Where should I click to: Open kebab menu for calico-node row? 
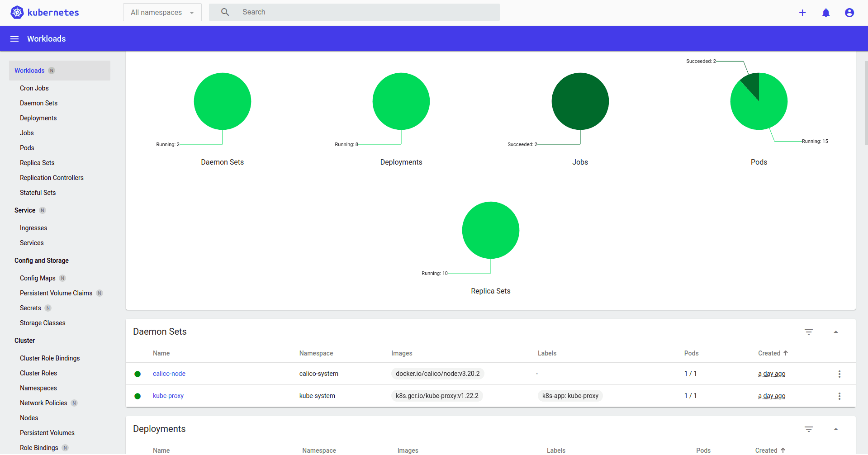(839, 374)
